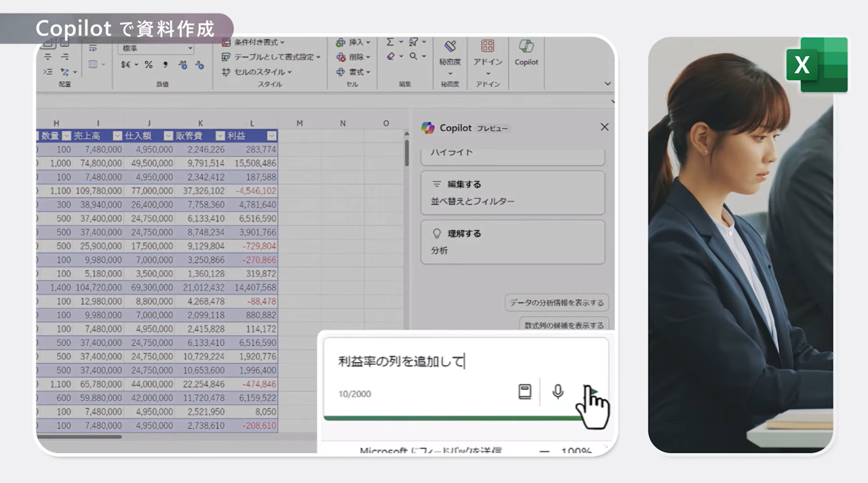Viewport: 868px width, 483px height.
Task: Click the cell with value 77,000,000
Action: click(149, 191)
